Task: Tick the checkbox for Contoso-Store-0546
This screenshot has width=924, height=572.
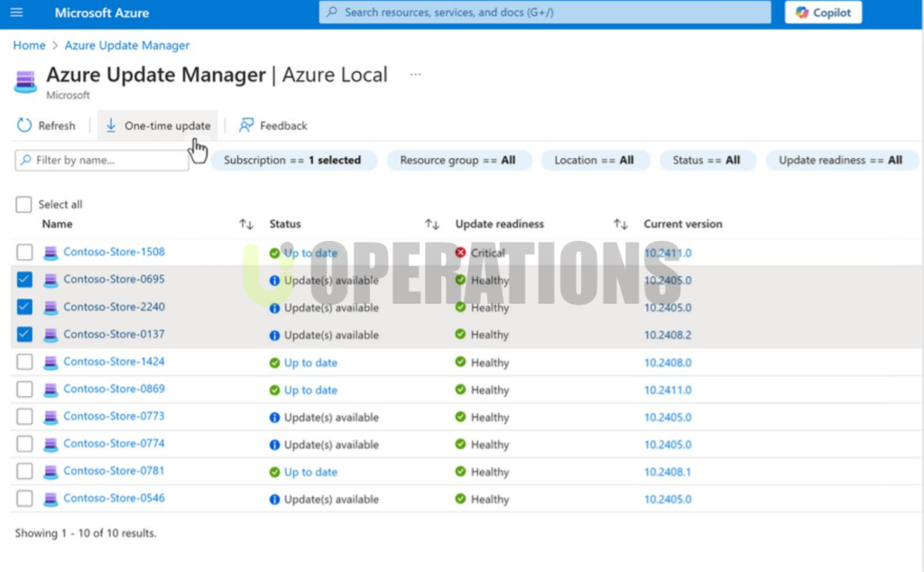Action: pos(24,498)
